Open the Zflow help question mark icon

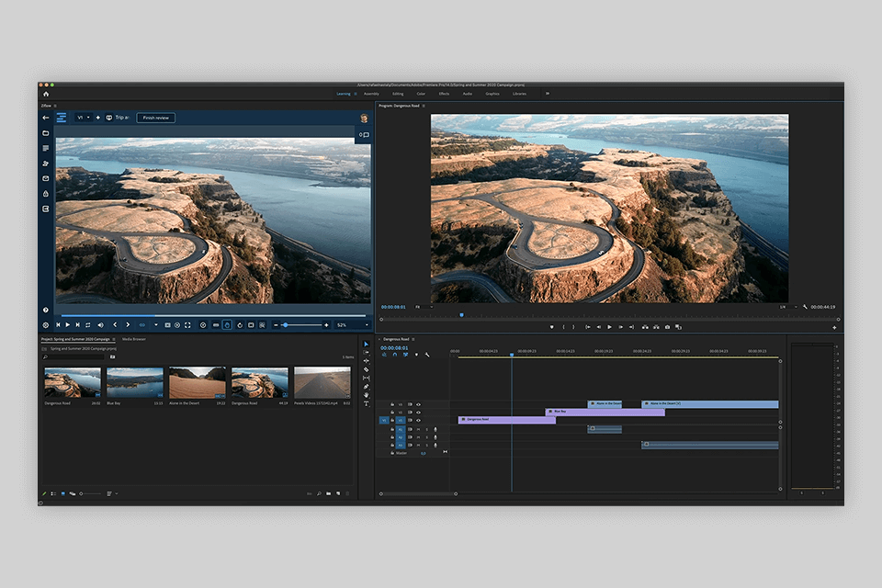click(x=46, y=310)
